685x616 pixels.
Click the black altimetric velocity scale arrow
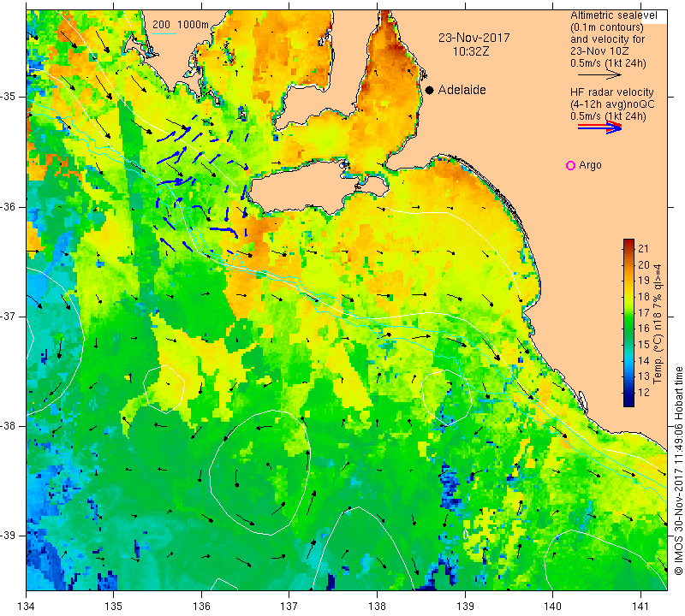(x=599, y=75)
